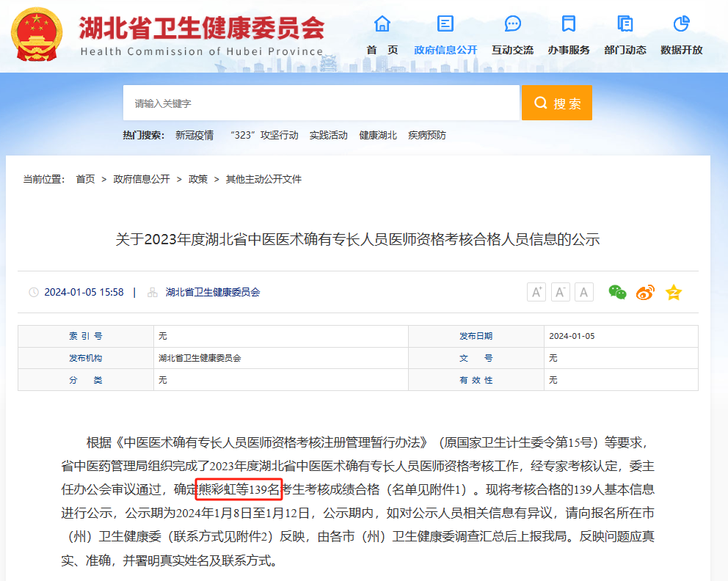Search hot keyword 疾病预防
Screen dimensions: 728x581
(427, 135)
